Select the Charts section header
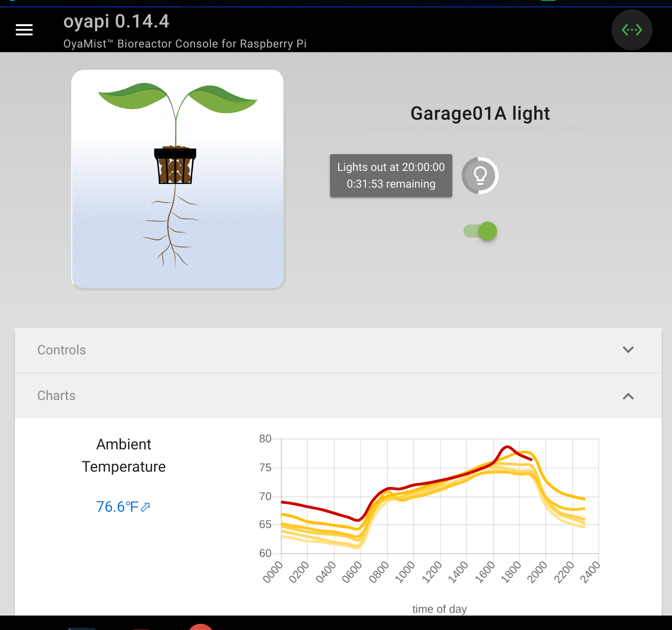 click(56, 396)
